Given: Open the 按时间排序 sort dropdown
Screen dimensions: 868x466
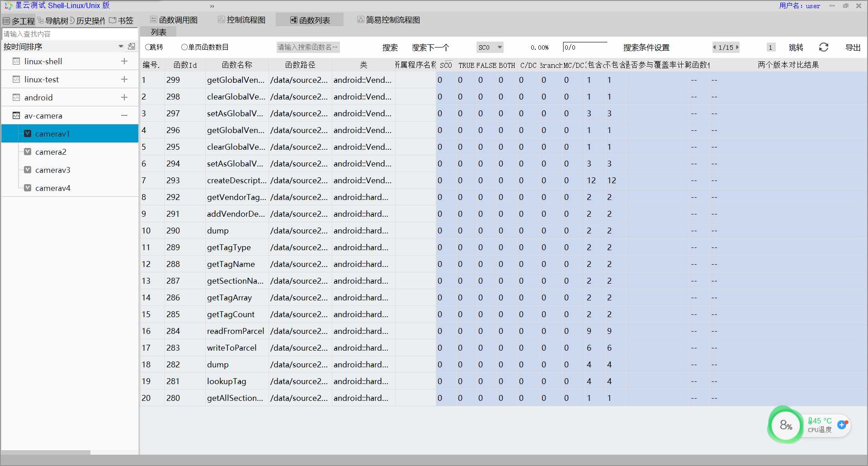Looking at the screenshot, I should (x=121, y=46).
